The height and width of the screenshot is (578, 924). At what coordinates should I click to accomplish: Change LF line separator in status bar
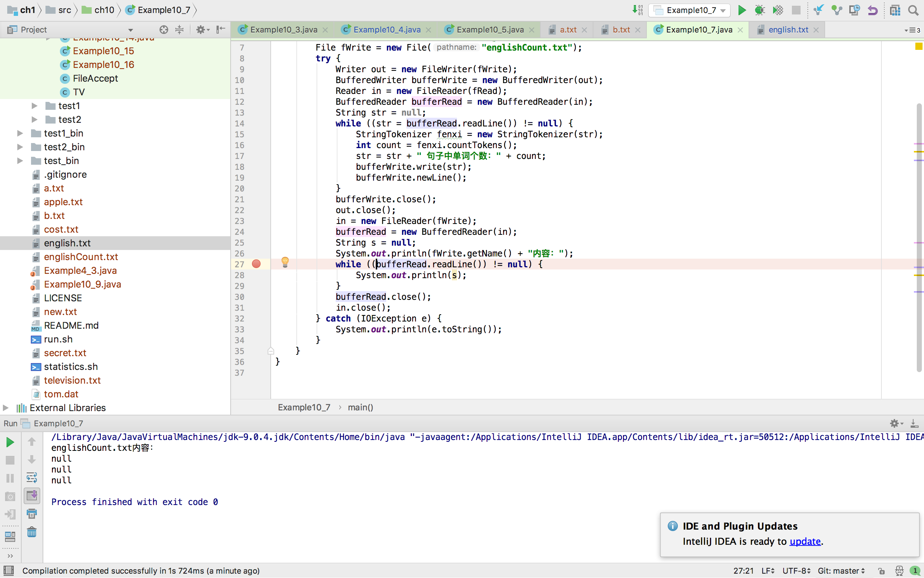768,571
